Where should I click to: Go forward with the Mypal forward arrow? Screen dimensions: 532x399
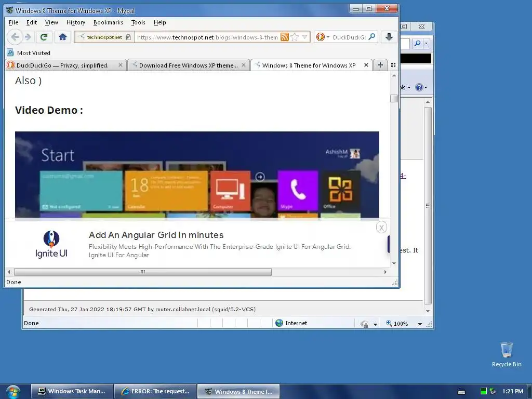click(x=28, y=37)
